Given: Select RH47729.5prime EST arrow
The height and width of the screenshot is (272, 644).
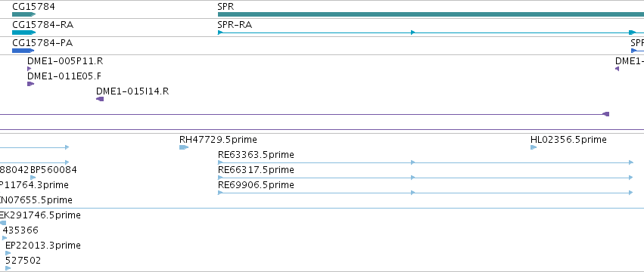Looking at the screenshot, I should pyautogui.click(x=184, y=147).
